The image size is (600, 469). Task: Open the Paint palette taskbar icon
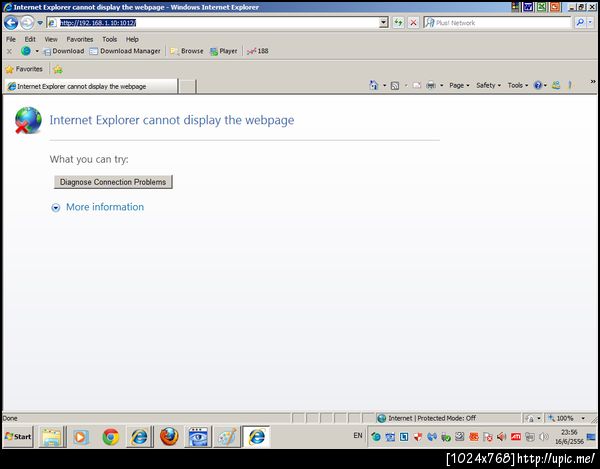pyautogui.click(x=227, y=437)
